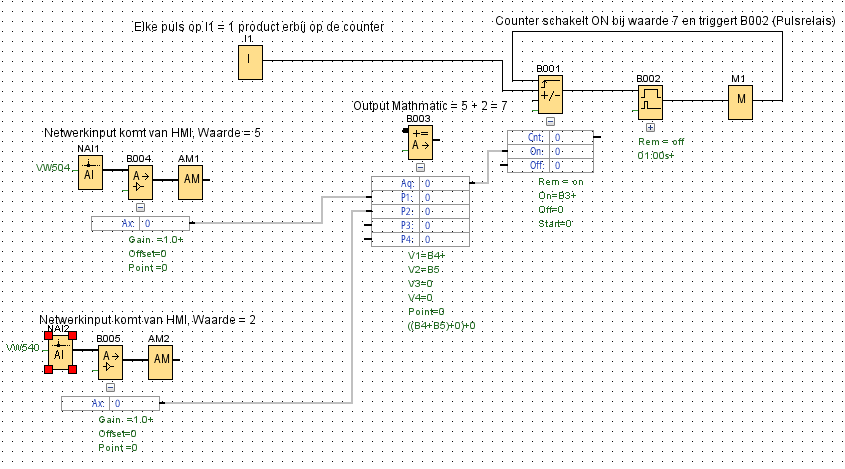Click the VW504 address label
Viewport: 845px width, 469px height.
53,168
